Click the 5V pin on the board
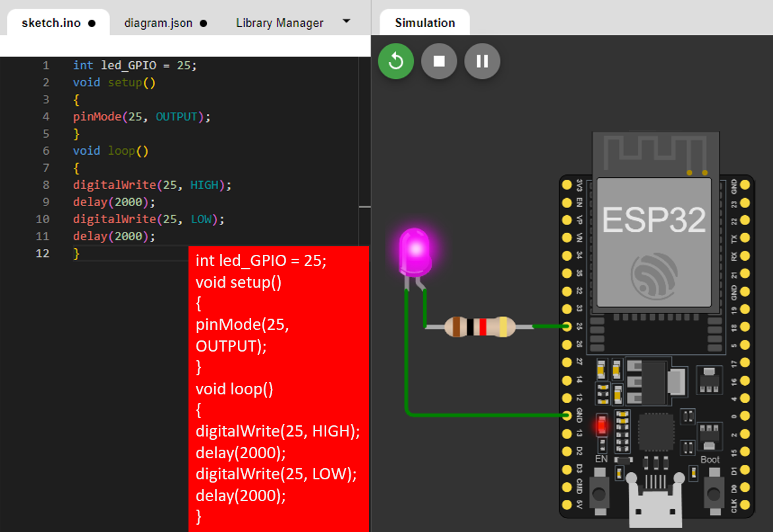Screen dimensions: 773x532 point(567,505)
